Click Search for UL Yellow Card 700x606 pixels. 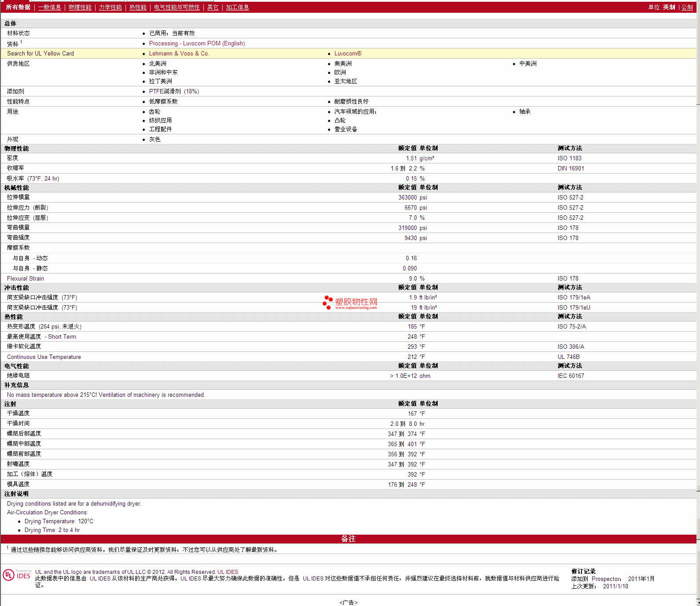[41, 53]
